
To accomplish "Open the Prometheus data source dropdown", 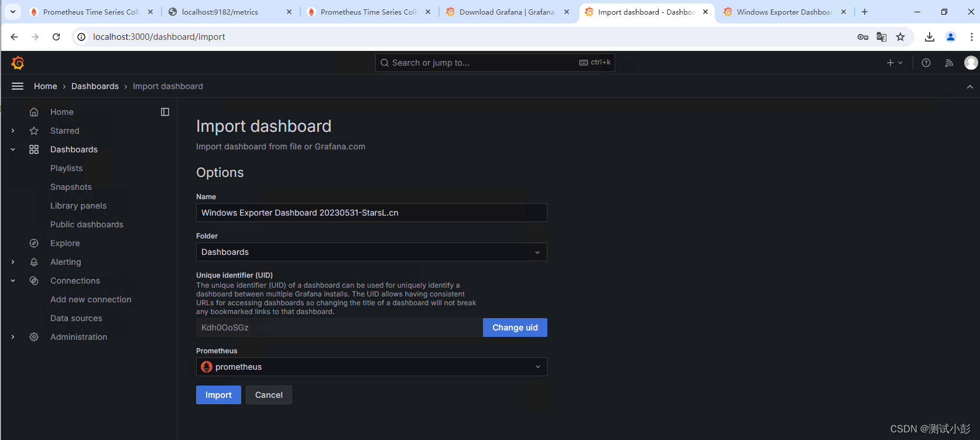I will tap(371, 367).
